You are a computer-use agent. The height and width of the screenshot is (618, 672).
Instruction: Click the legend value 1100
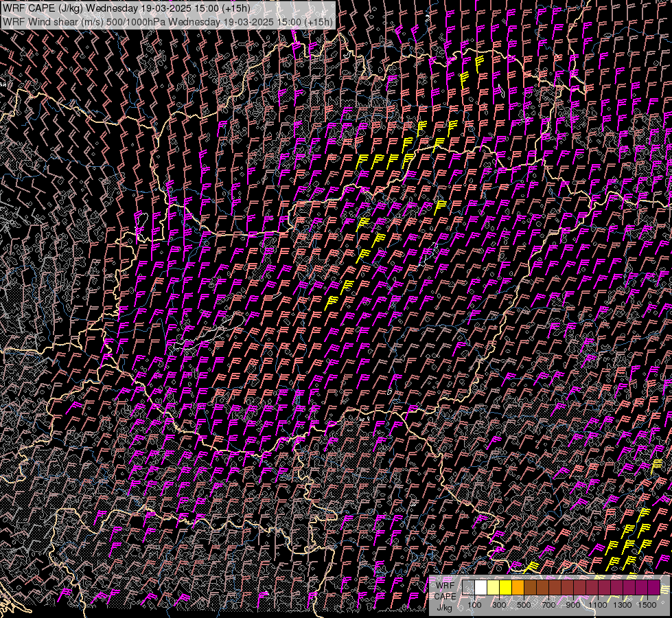point(598,605)
